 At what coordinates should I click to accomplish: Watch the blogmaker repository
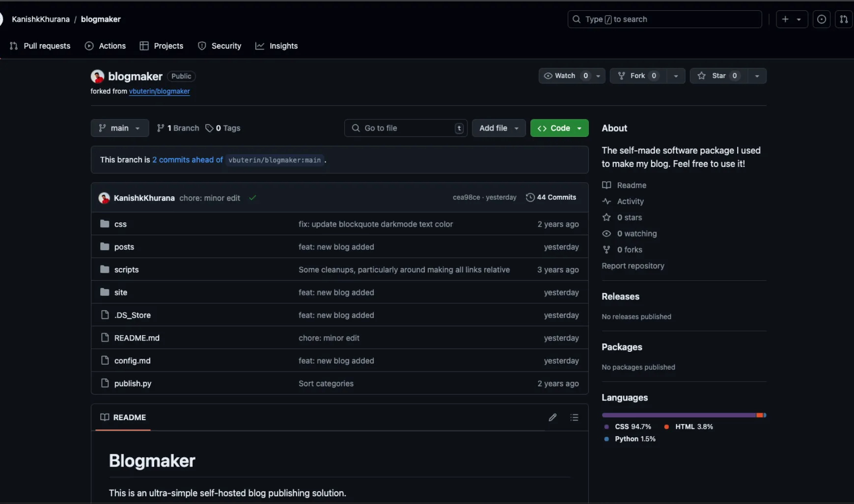[x=565, y=76]
